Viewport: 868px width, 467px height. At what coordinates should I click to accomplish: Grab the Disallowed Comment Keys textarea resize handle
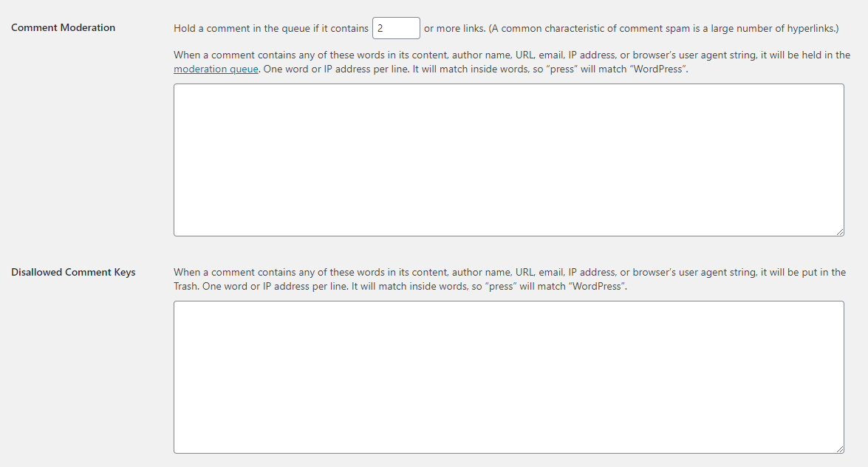pyautogui.click(x=840, y=449)
